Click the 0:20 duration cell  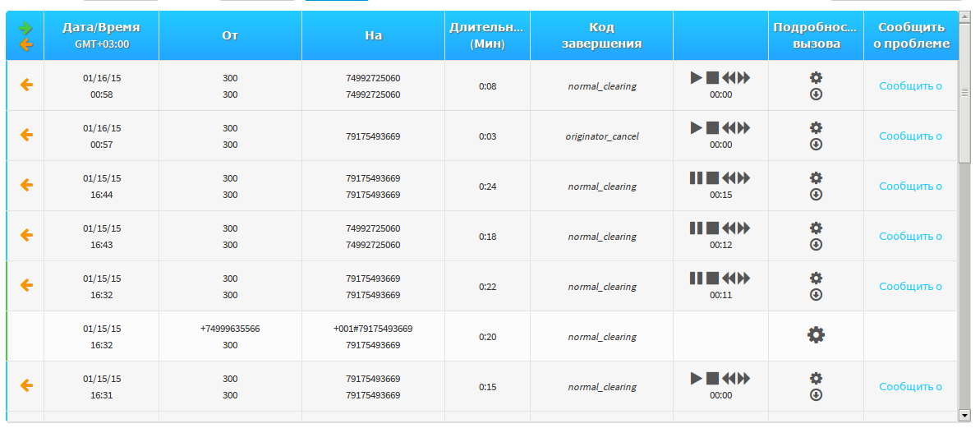click(x=487, y=337)
